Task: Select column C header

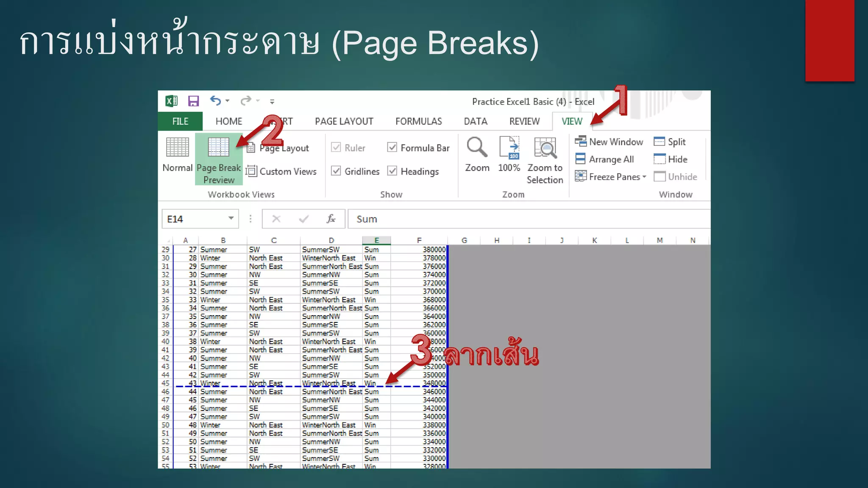Action: click(274, 240)
